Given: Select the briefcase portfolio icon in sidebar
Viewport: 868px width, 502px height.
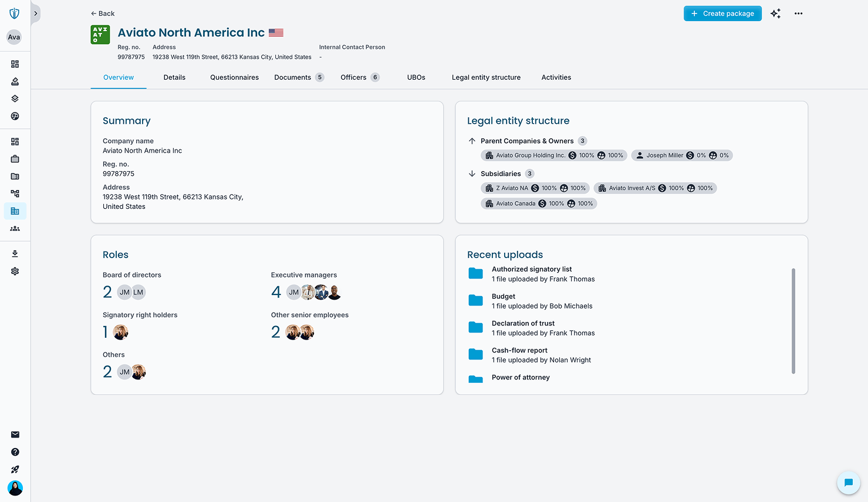Looking at the screenshot, I should coord(15,158).
